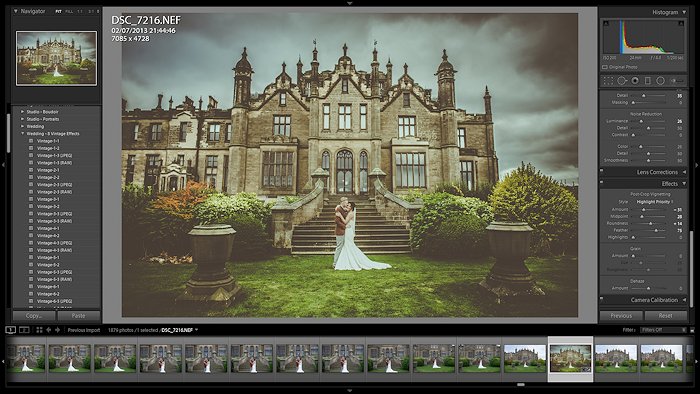Hide the filmstrip bottom arrow
700x394 pixels.
click(x=350, y=391)
